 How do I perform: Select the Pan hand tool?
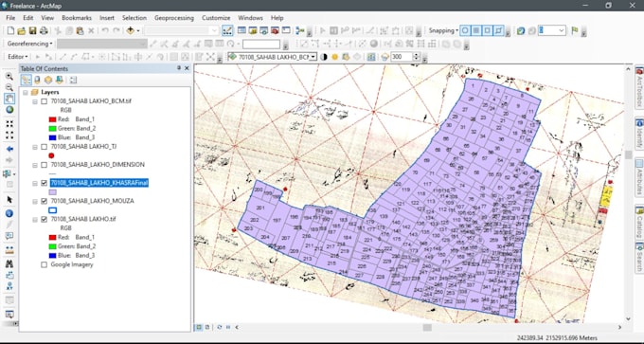[9, 99]
